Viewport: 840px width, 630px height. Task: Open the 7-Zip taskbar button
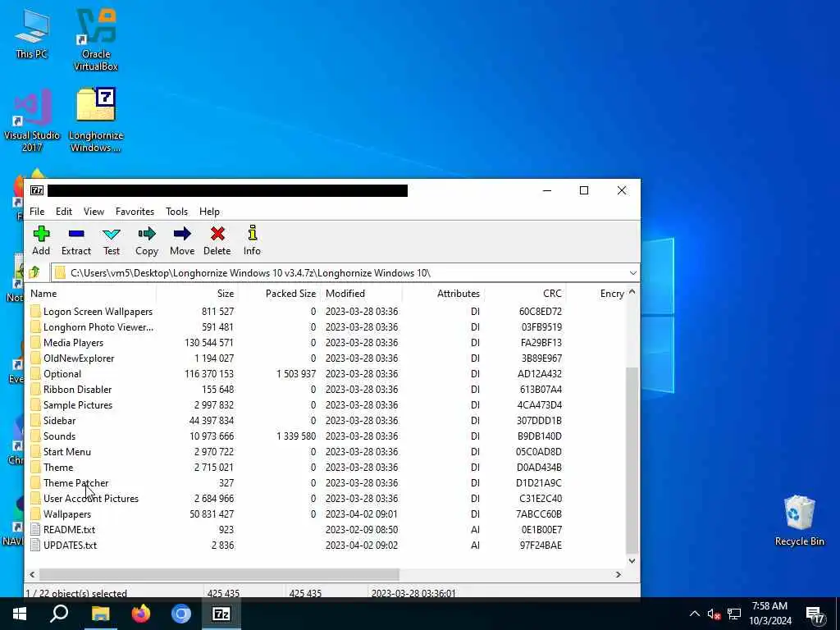(221, 614)
